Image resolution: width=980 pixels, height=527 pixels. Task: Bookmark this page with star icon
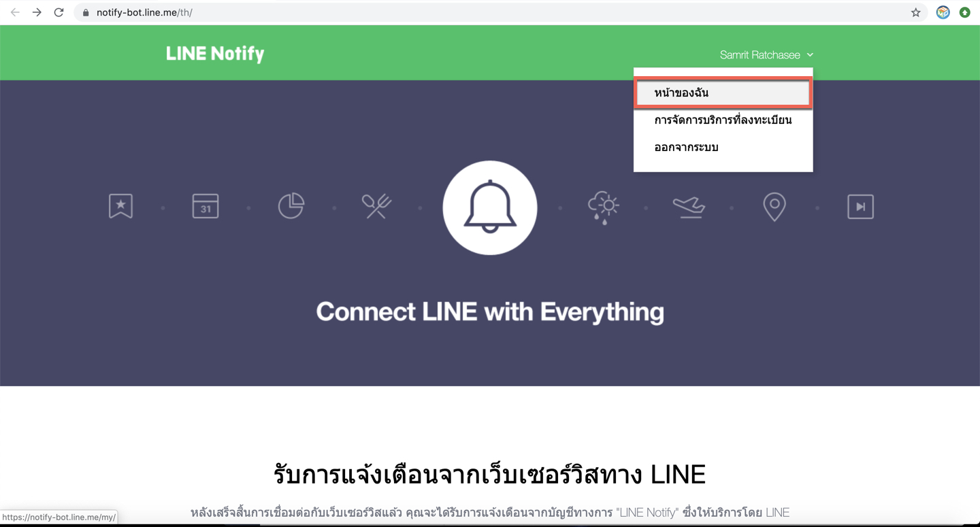click(x=916, y=12)
